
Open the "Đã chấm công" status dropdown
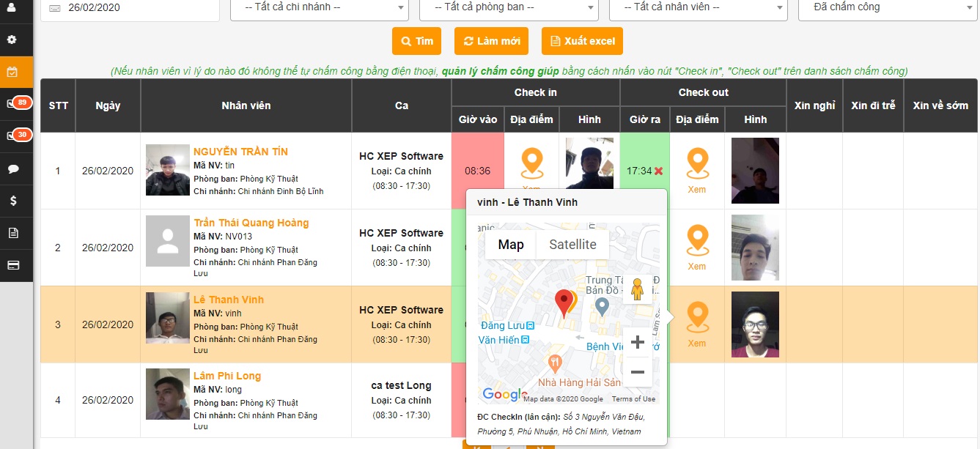tap(888, 7)
